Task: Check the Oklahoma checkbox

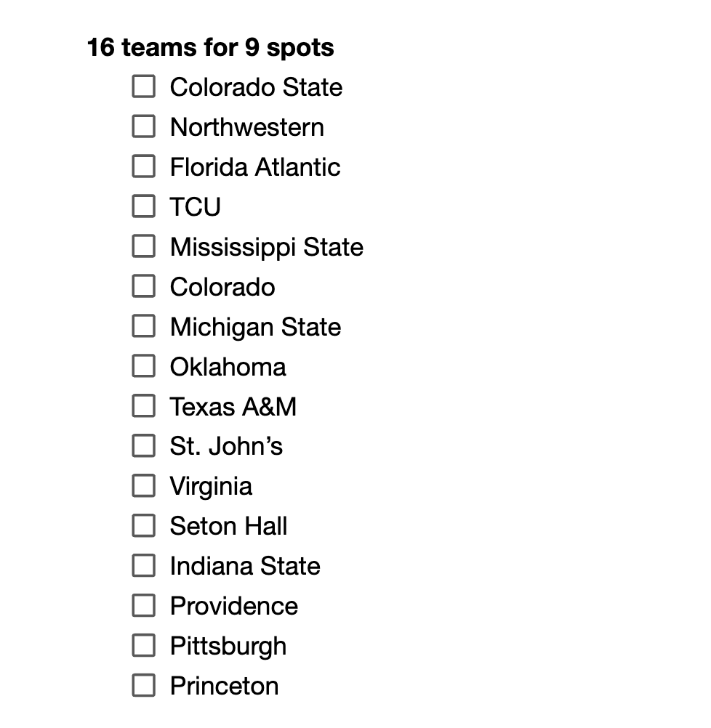Action: [144, 367]
